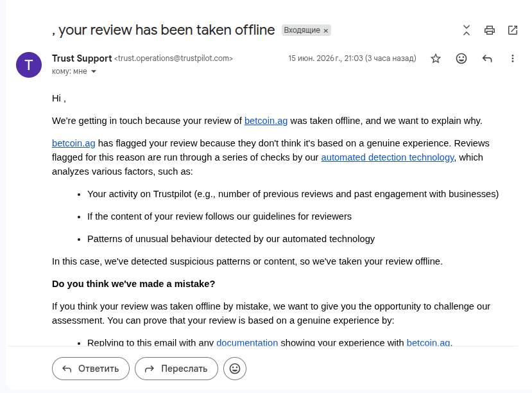Click Trust Support's purple T avatar
This screenshot has height=393, width=532.
click(x=29, y=65)
